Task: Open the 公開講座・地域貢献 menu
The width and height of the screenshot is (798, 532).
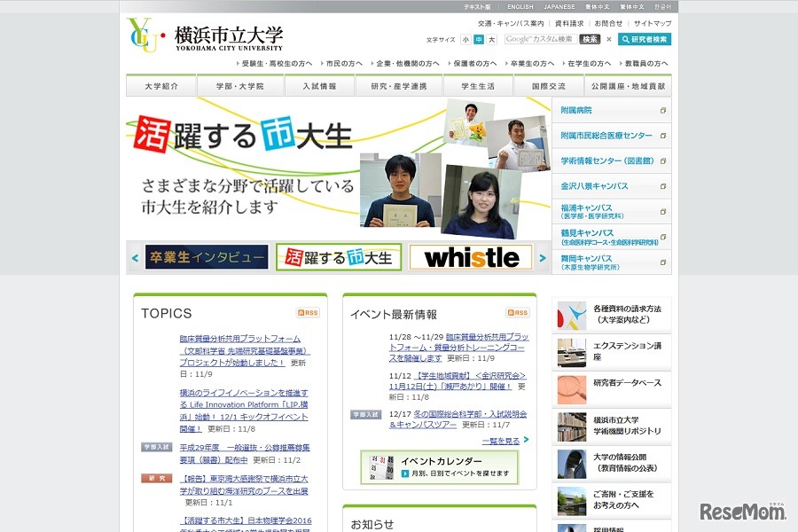Action: point(628,86)
